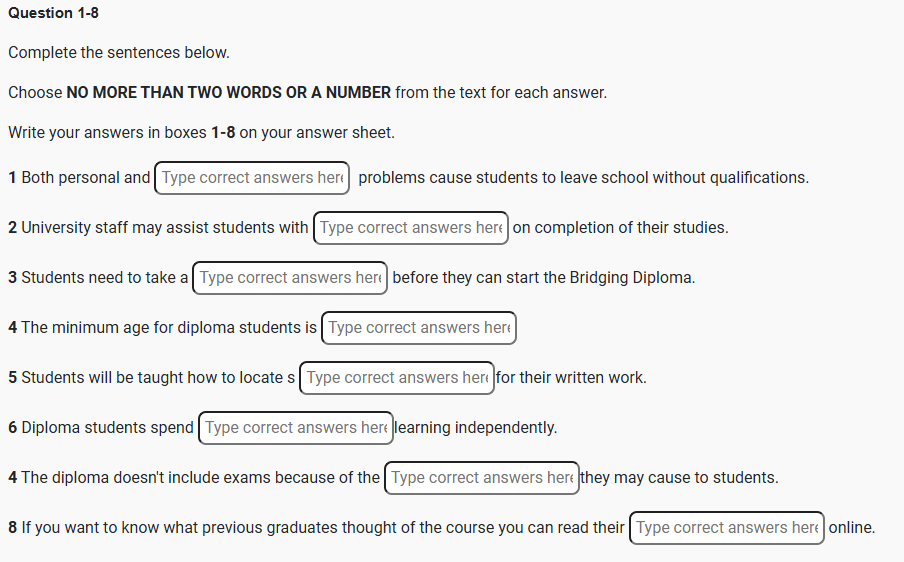The height and width of the screenshot is (562, 904).
Task: Click the "Complete the sentences below." instruction
Action: click(x=119, y=52)
